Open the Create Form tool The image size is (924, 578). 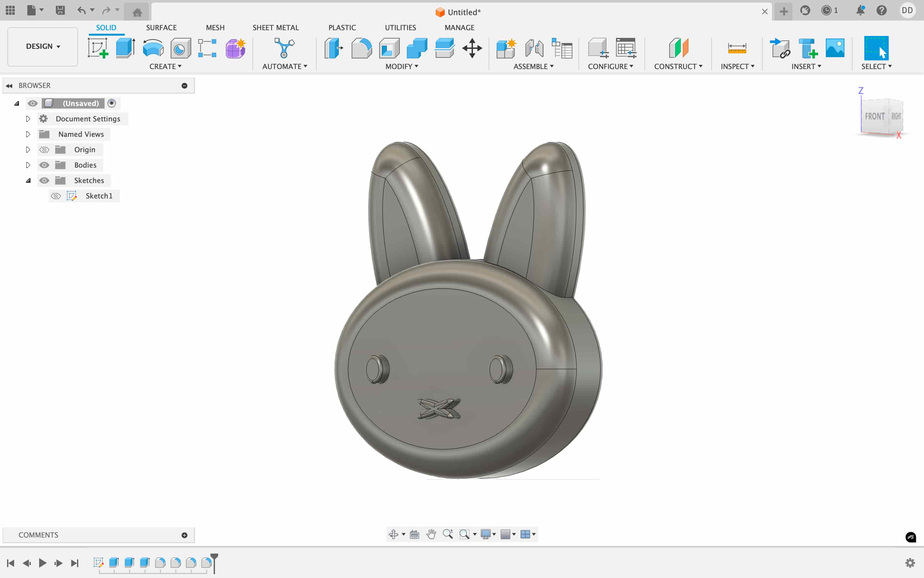pyautogui.click(x=235, y=48)
